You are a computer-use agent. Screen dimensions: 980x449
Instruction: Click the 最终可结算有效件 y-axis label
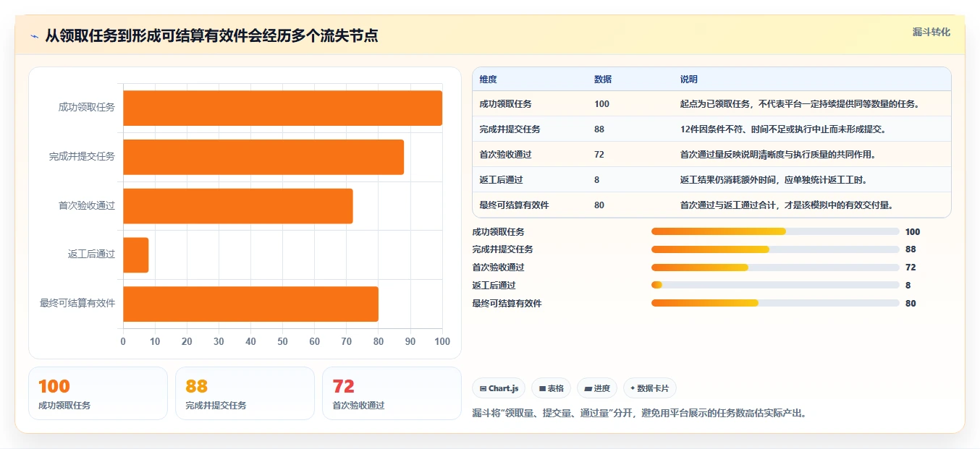pos(77,304)
